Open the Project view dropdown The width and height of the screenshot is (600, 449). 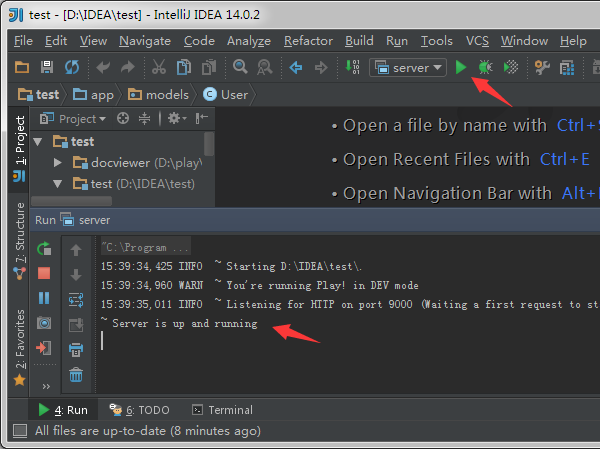tap(73, 119)
